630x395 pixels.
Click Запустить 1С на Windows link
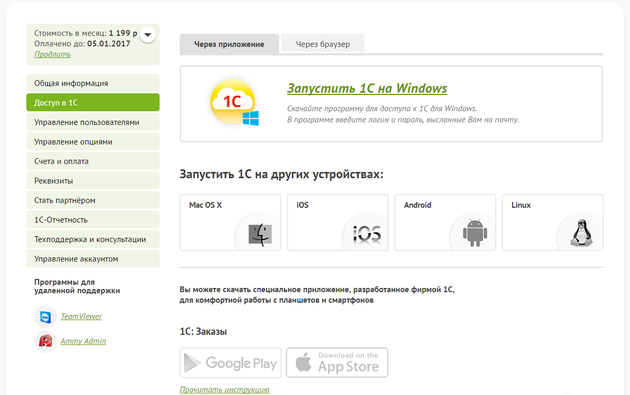tap(367, 88)
